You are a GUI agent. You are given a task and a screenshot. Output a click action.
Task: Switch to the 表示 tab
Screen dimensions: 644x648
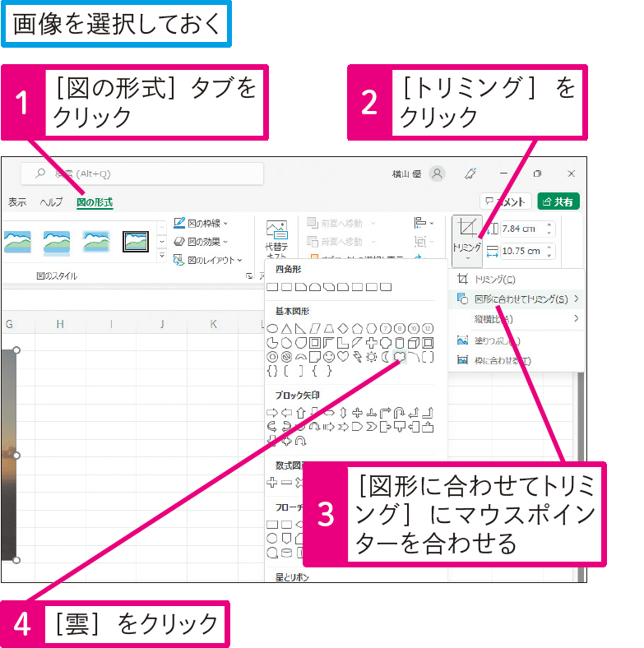[17, 202]
